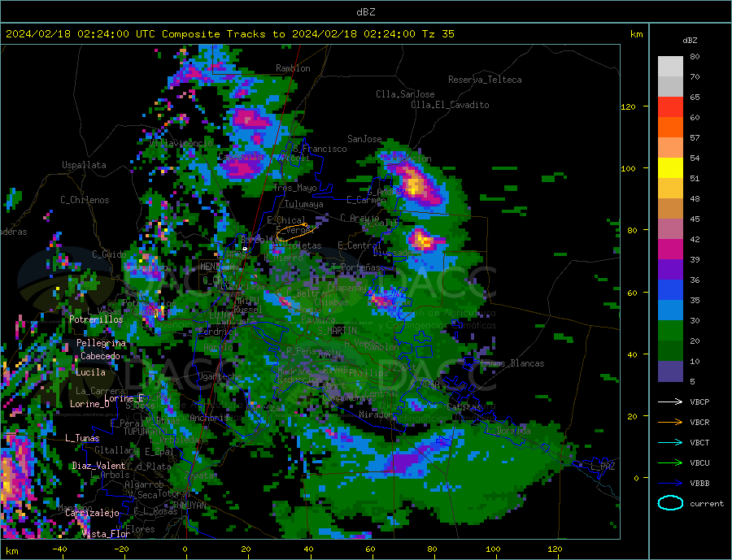Click the C_Araujo place label
Image resolution: width=732 pixels, height=560 pixels.
pyautogui.click(x=359, y=218)
